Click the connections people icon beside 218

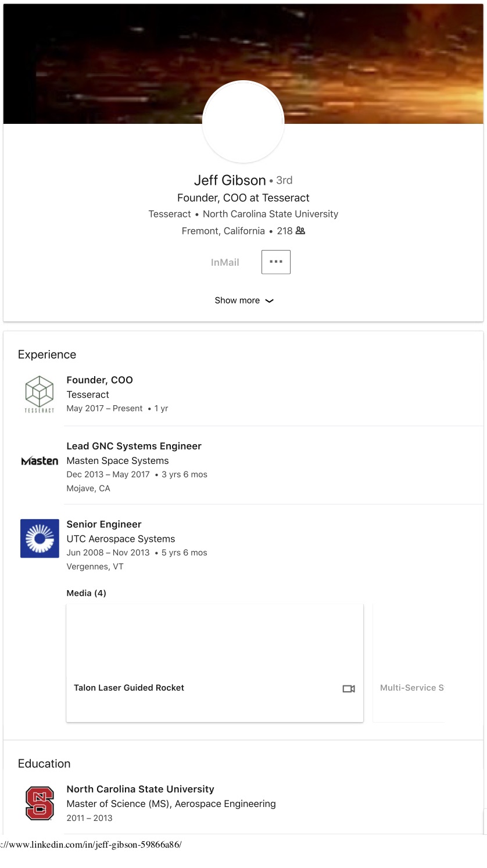tap(300, 231)
